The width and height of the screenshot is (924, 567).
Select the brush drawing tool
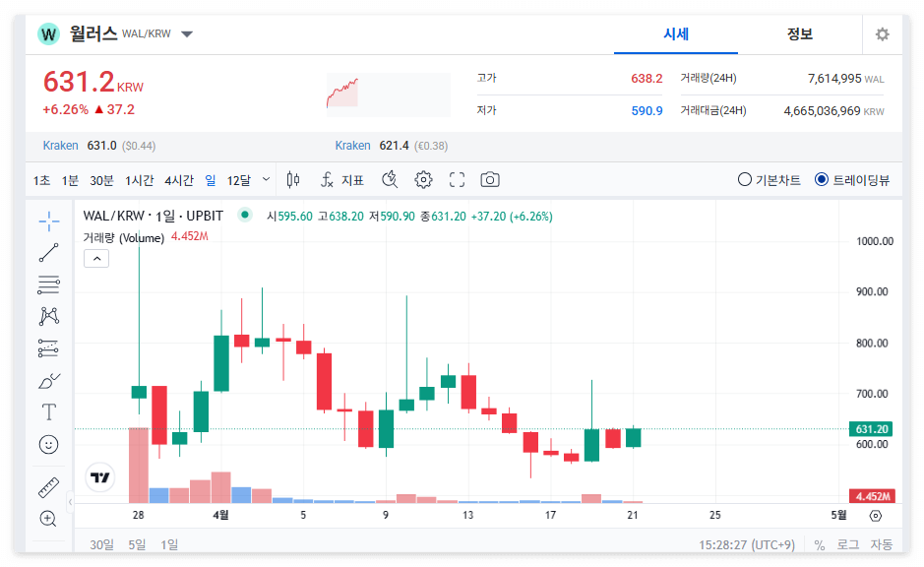(49, 381)
